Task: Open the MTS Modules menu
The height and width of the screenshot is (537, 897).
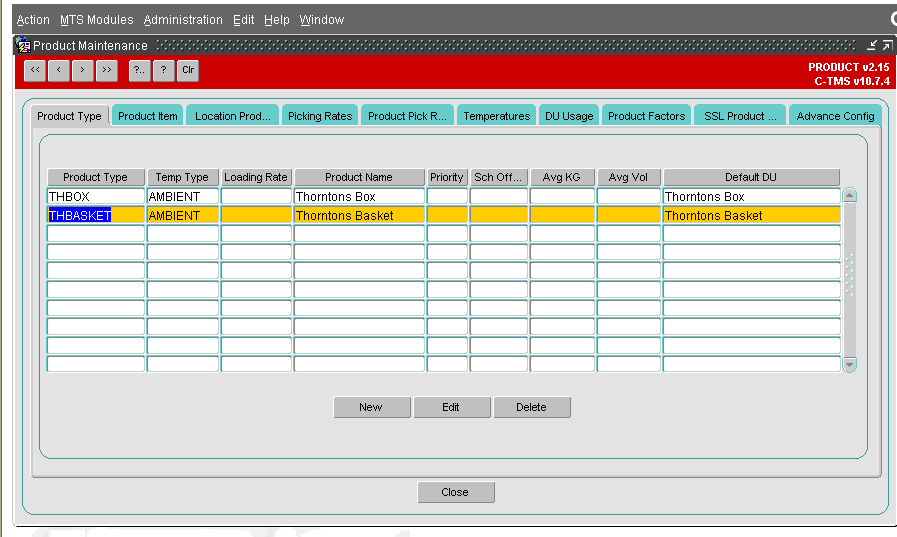Action: pos(97,20)
